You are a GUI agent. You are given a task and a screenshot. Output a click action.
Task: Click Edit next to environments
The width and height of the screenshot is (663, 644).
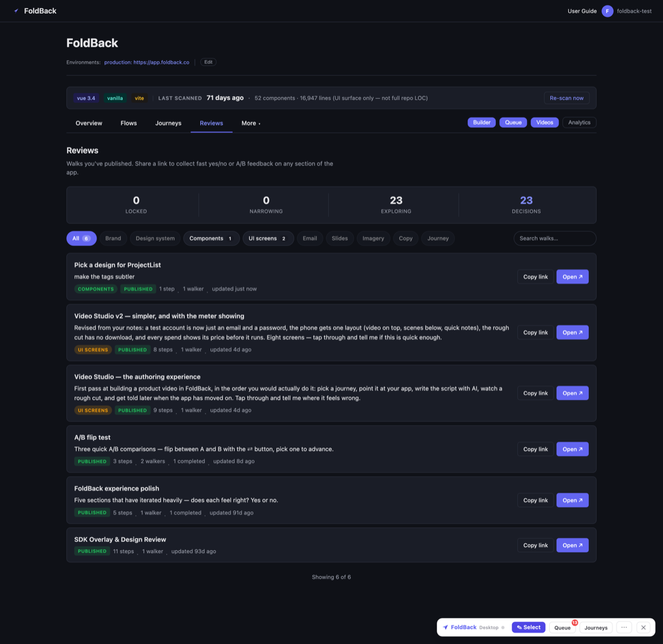tap(208, 62)
